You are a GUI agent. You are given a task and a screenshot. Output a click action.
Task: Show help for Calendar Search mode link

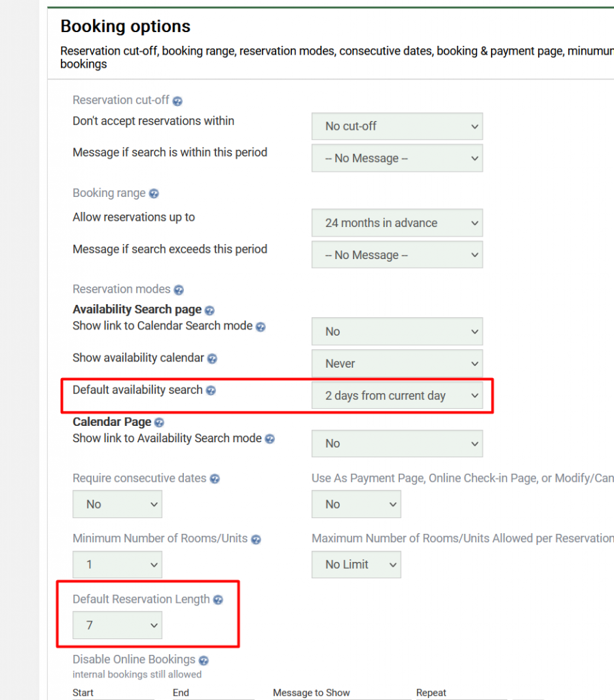261,327
